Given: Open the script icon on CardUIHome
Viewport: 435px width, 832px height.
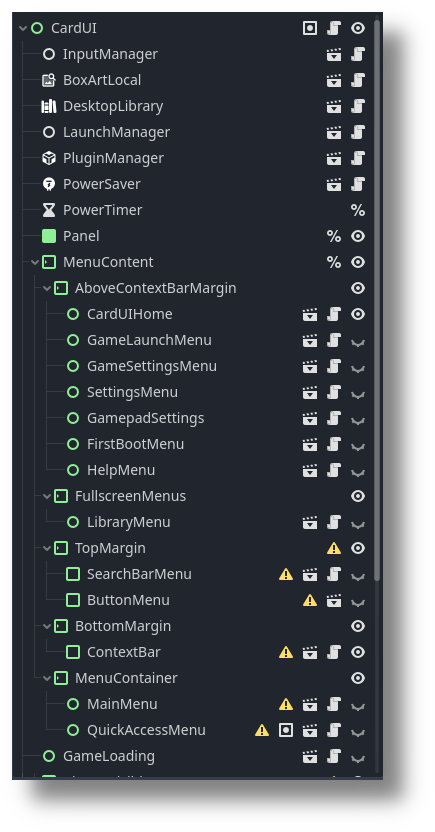Looking at the screenshot, I should point(334,314).
